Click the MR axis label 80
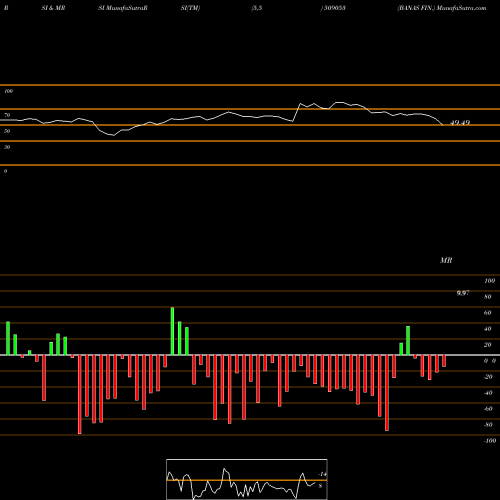Viewport: 500px width, 500px height. point(488,297)
